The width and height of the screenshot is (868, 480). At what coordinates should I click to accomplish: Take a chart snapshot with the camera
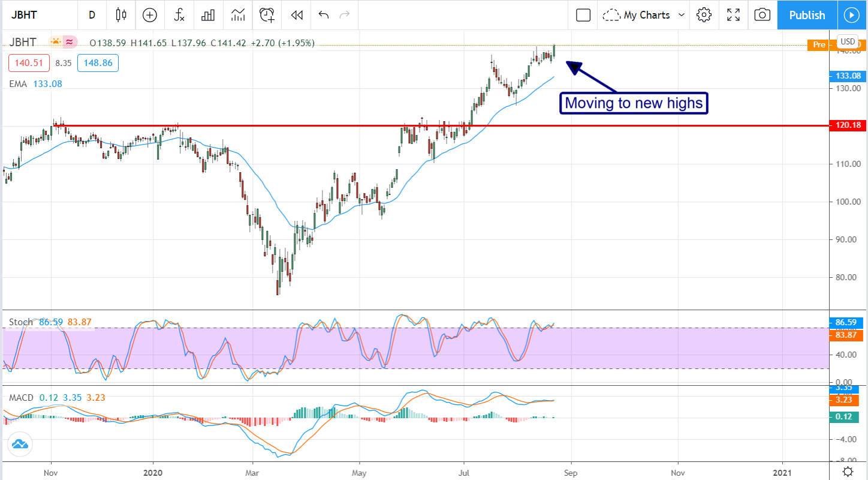point(762,15)
